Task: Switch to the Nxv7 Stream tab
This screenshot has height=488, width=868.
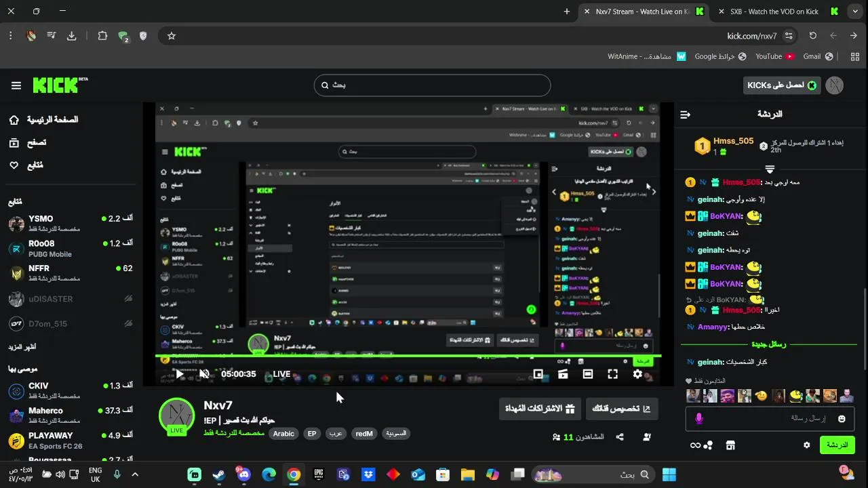Action: [x=642, y=12]
